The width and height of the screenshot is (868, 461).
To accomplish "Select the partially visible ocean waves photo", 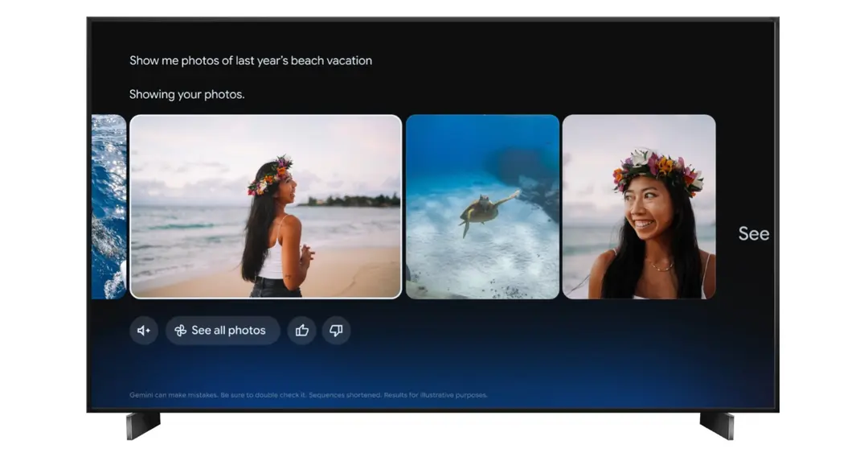I will click(x=109, y=207).
